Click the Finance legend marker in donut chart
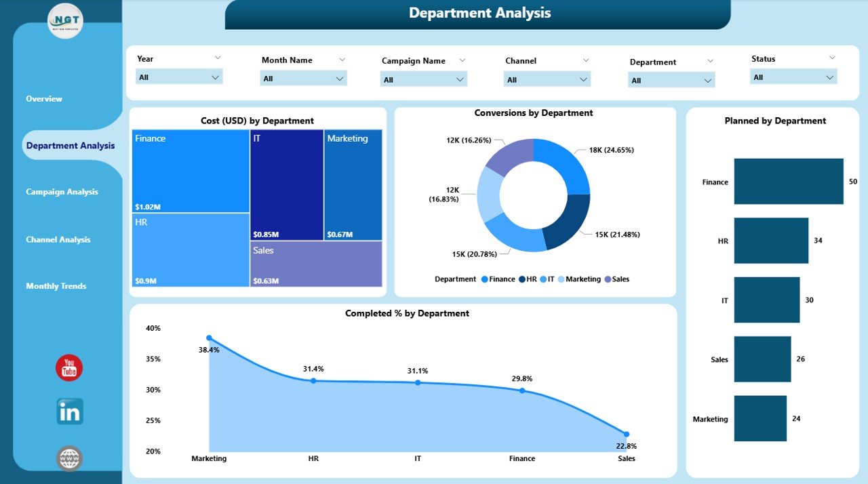Image resolution: width=868 pixels, height=484 pixels. pyautogui.click(x=484, y=279)
